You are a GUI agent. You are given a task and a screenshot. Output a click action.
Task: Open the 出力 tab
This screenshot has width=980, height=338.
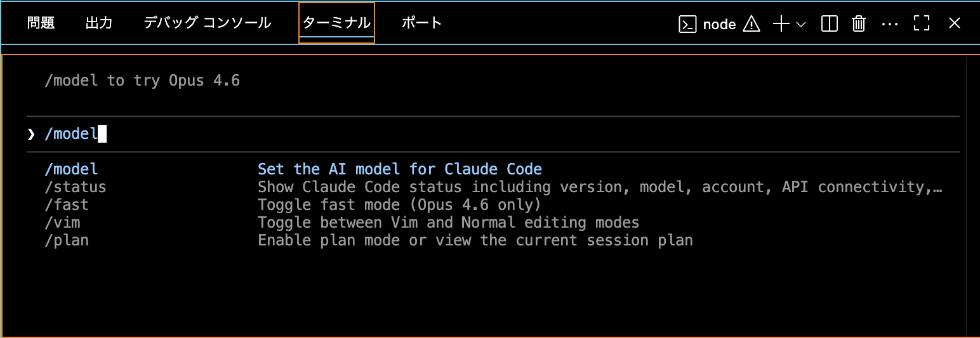(x=99, y=23)
